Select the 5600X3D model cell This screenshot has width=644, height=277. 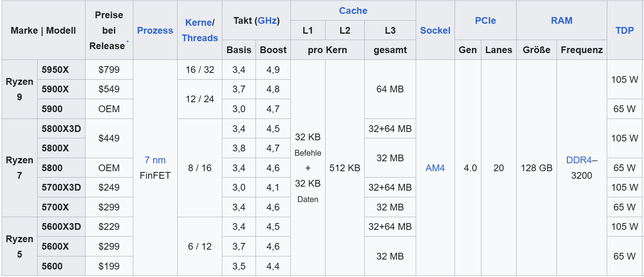click(x=61, y=227)
